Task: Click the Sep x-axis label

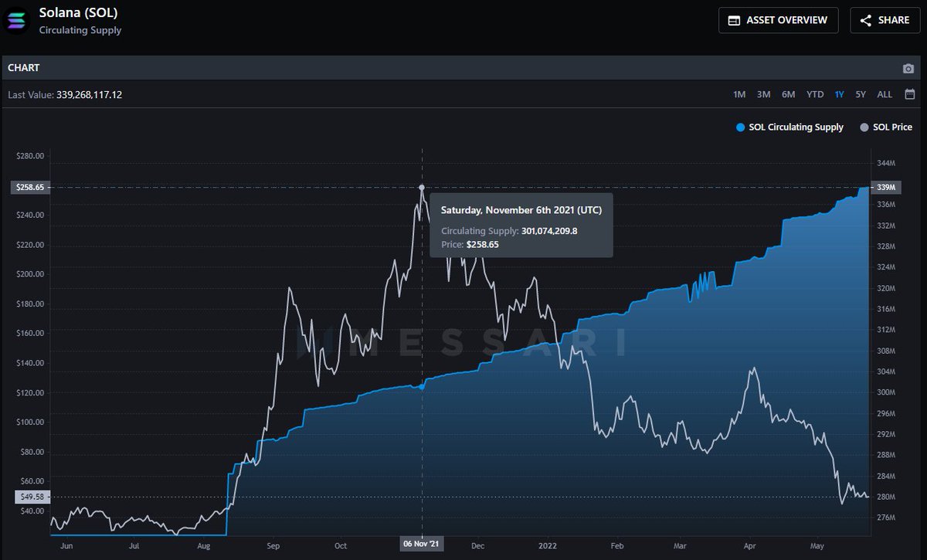Action: (x=273, y=545)
